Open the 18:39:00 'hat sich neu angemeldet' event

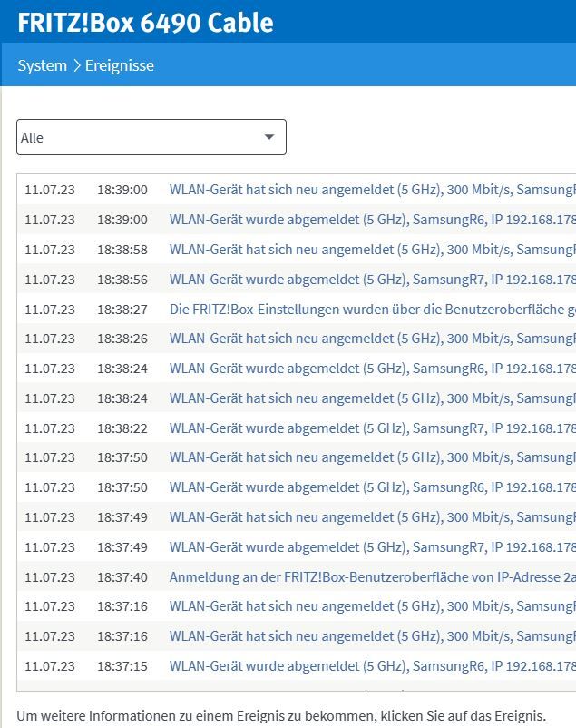tap(372, 190)
